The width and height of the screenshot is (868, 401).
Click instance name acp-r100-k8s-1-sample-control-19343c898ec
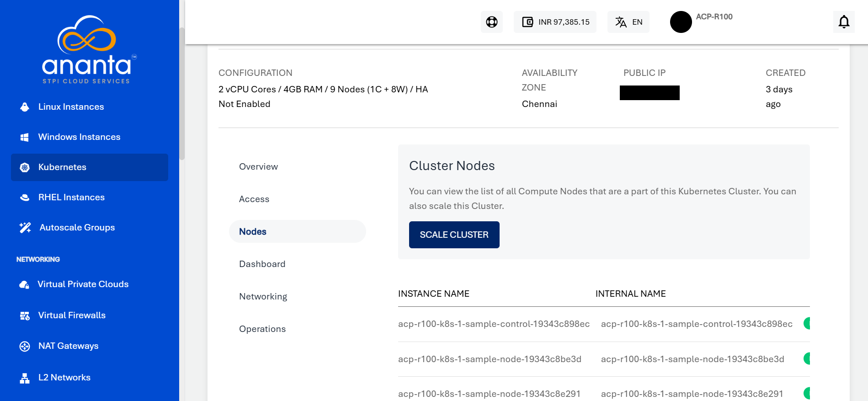pyautogui.click(x=494, y=324)
